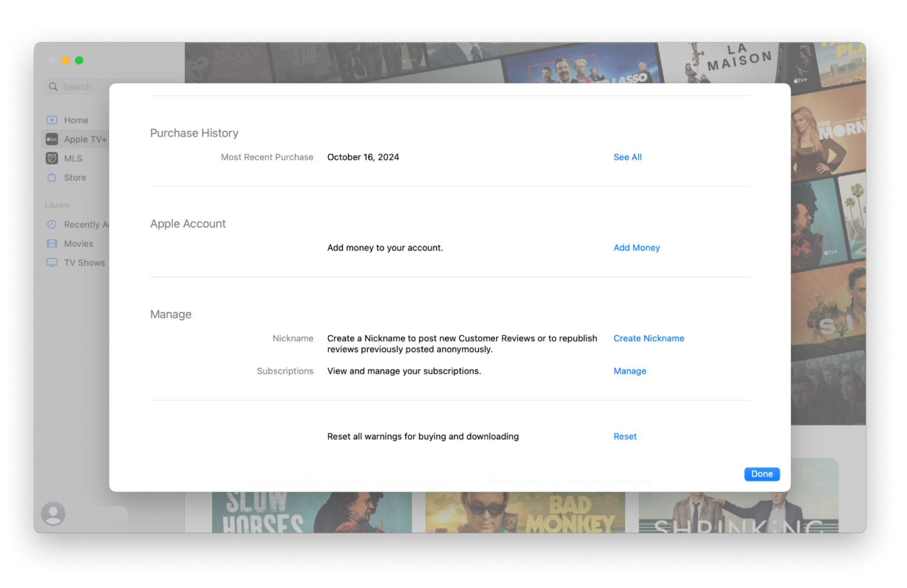Select Apple TV+ in the sidebar

(76, 139)
